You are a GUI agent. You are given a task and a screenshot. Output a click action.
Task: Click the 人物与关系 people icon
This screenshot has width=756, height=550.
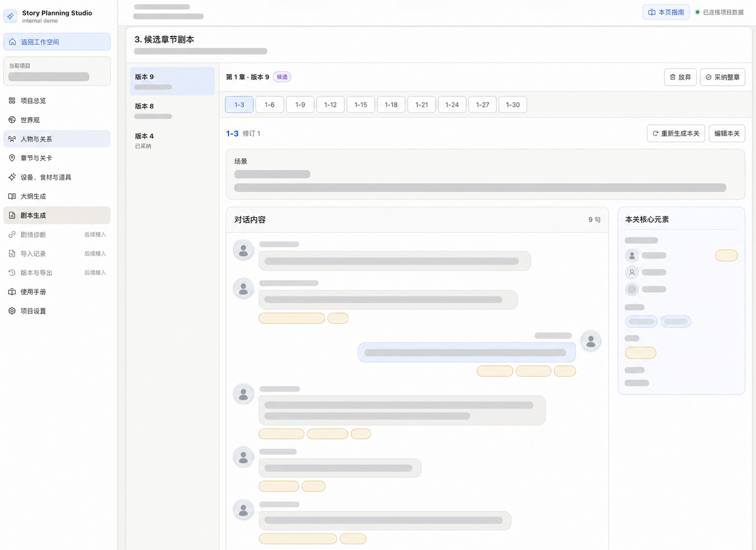(x=12, y=139)
